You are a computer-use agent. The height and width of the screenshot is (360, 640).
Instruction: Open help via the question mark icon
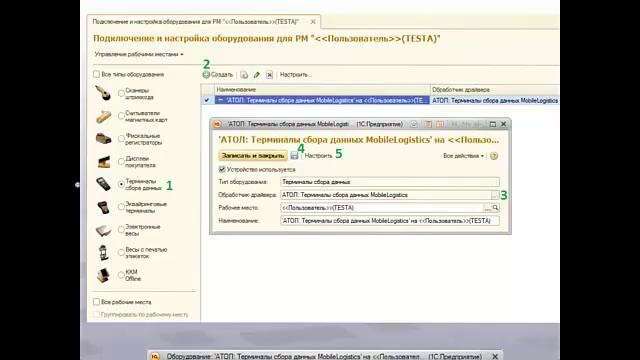pos(494,156)
